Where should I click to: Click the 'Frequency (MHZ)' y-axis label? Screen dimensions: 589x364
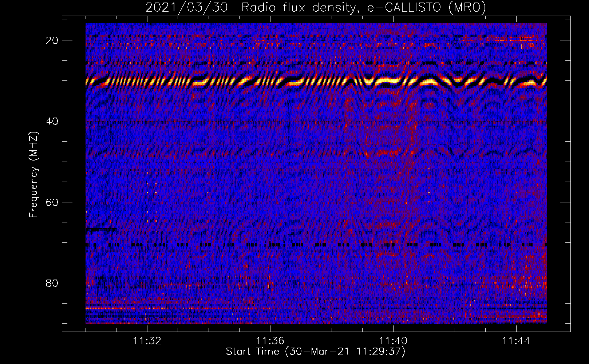33,175
